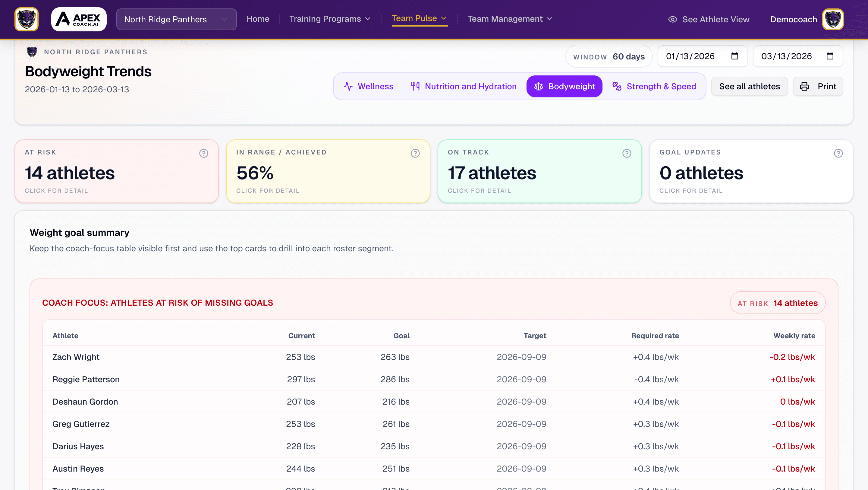Click the Panthers team logo in header

coord(26,19)
